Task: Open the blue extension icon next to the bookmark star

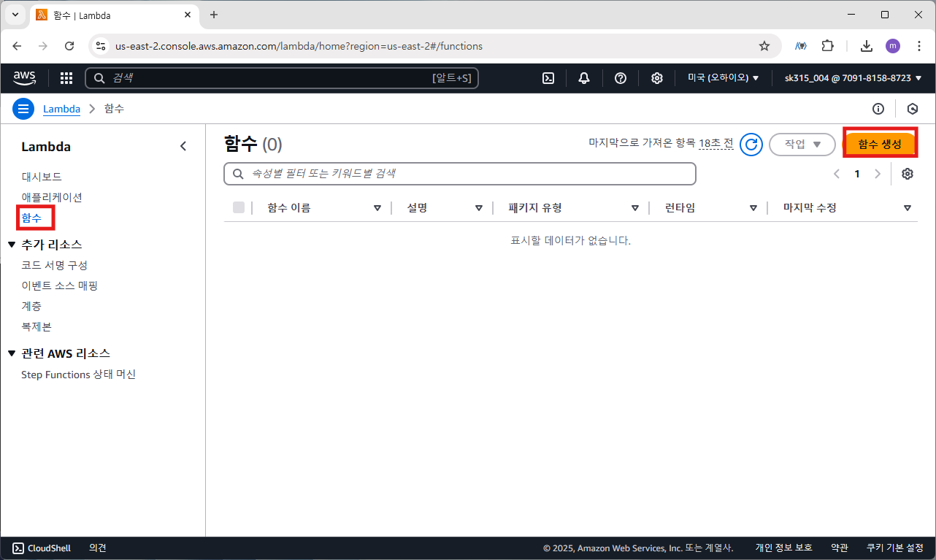Action: (x=801, y=46)
